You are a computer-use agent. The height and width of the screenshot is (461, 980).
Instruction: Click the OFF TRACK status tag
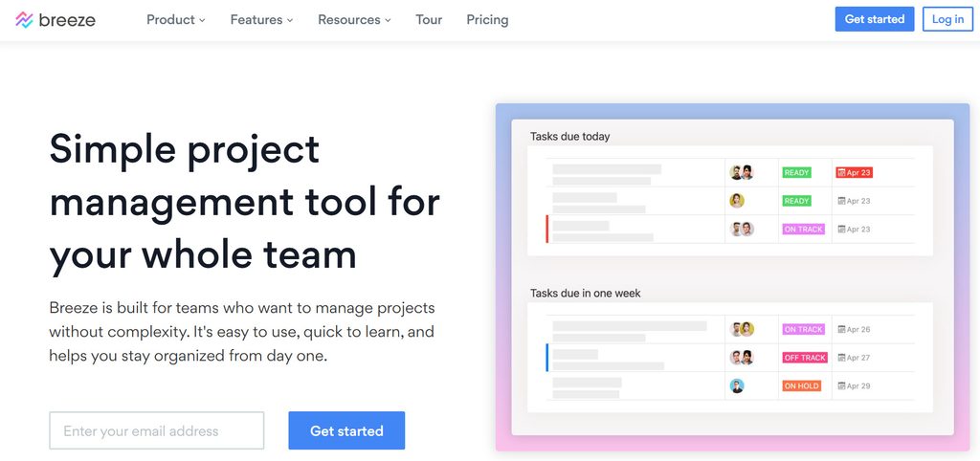tap(804, 358)
